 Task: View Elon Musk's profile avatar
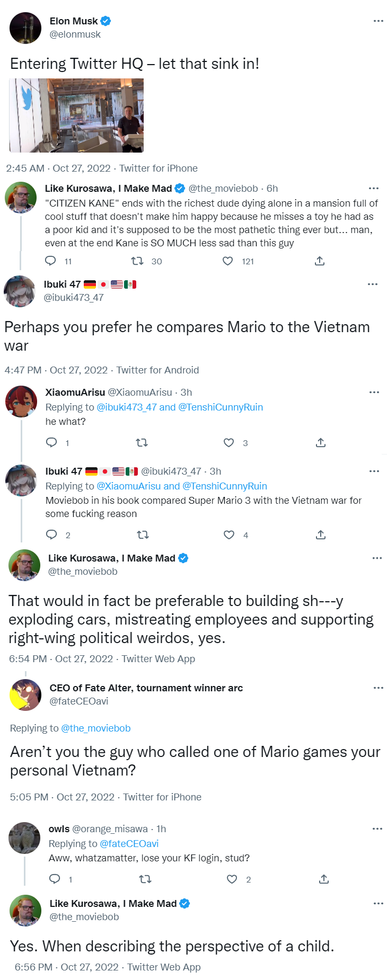[25, 28]
